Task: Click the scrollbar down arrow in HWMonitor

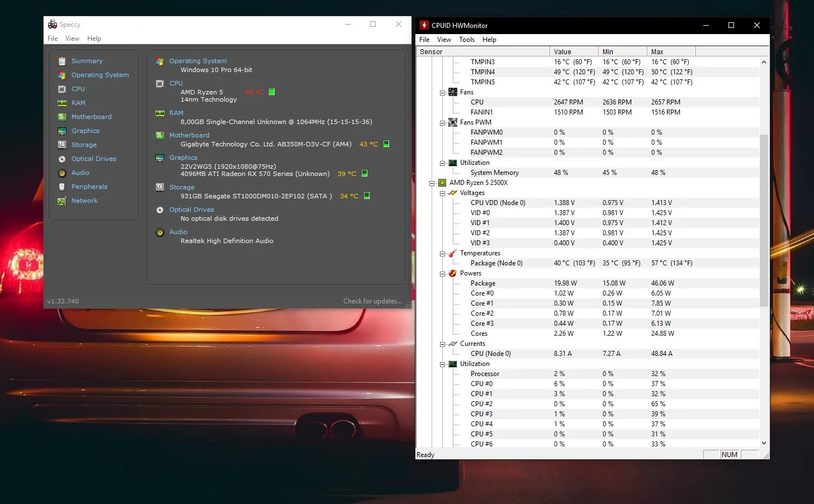Action: (x=764, y=443)
